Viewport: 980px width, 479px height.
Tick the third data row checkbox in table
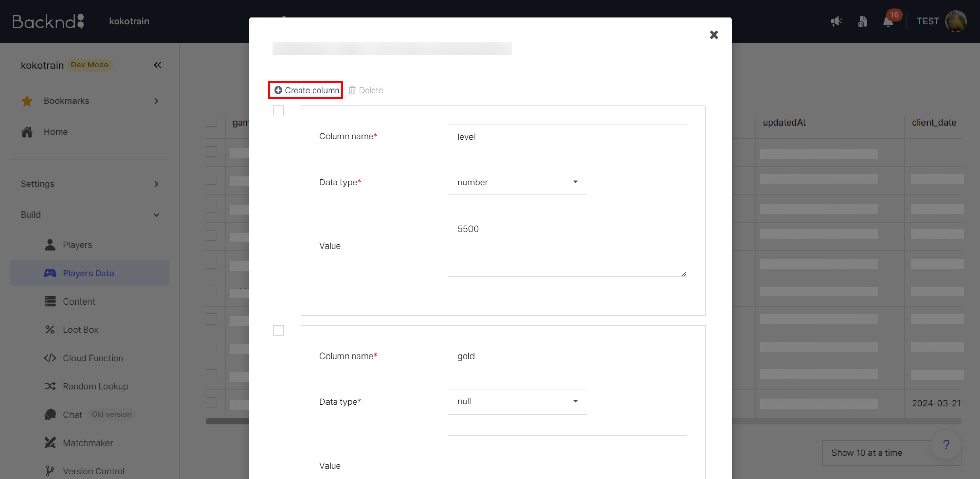tap(211, 207)
